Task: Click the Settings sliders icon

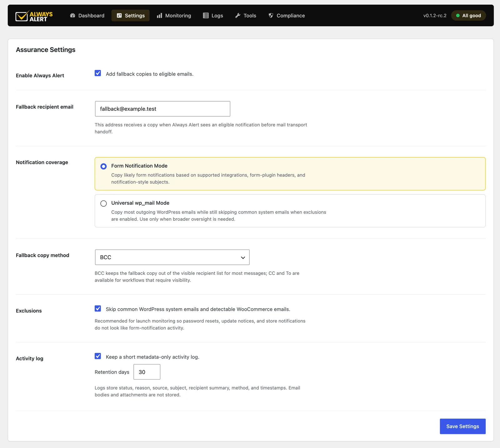Action: pos(119,15)
